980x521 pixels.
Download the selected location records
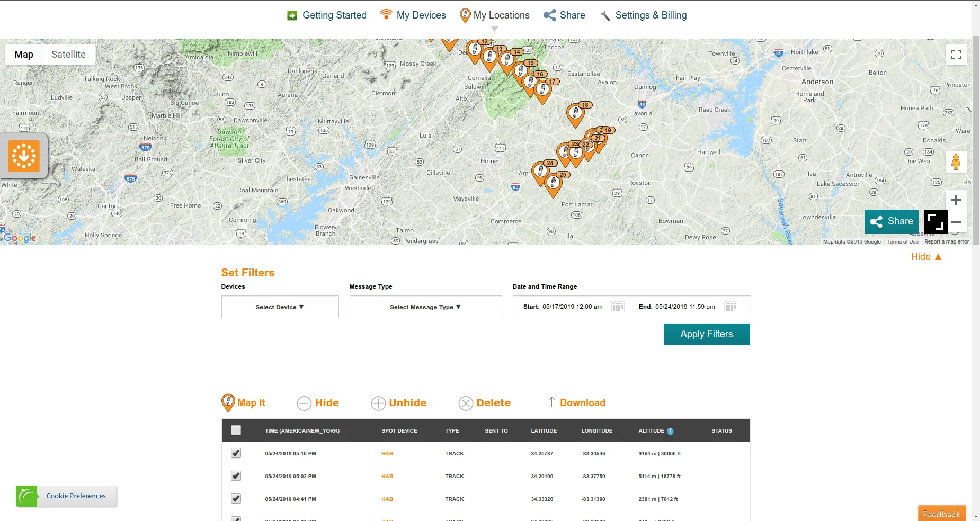(576, 403)
